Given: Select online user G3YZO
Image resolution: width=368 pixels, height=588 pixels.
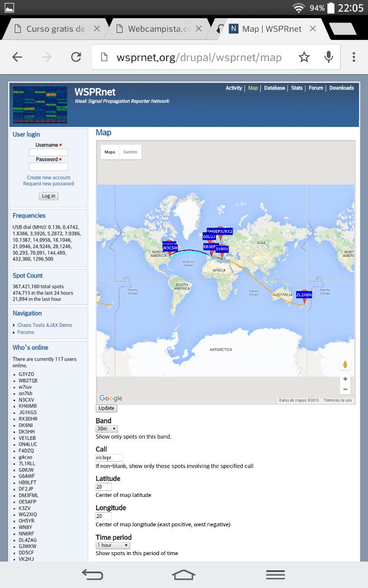Looking at the screenshot, I should coord(26,374).
